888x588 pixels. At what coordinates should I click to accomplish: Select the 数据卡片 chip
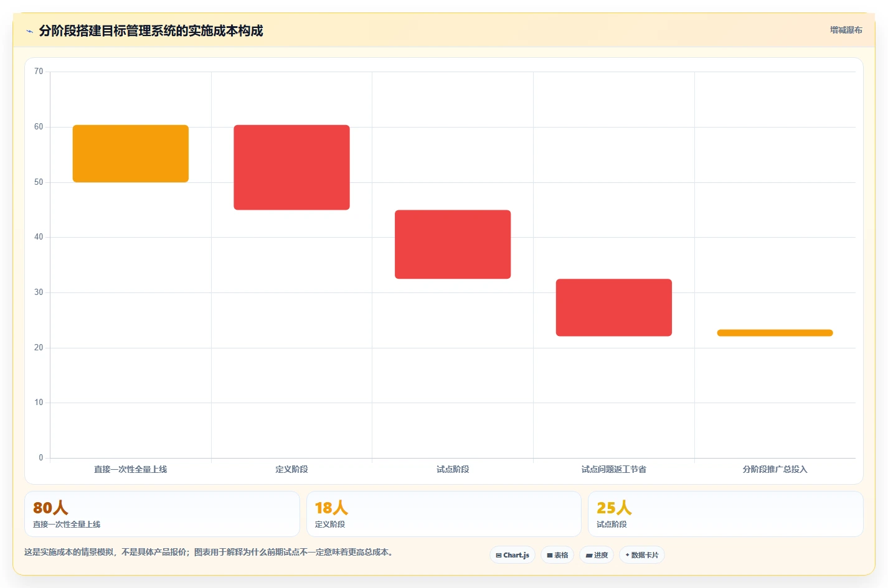[642, 555]
